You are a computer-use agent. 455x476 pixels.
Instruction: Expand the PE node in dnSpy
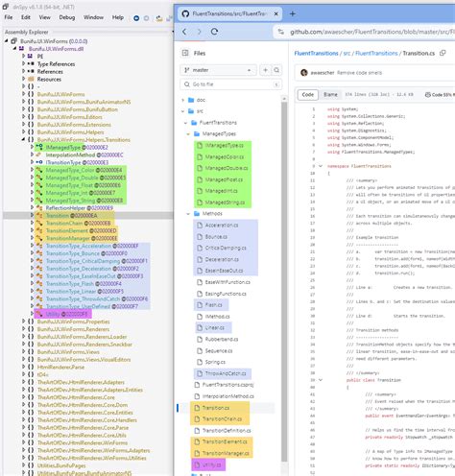(x=24, y=56)
